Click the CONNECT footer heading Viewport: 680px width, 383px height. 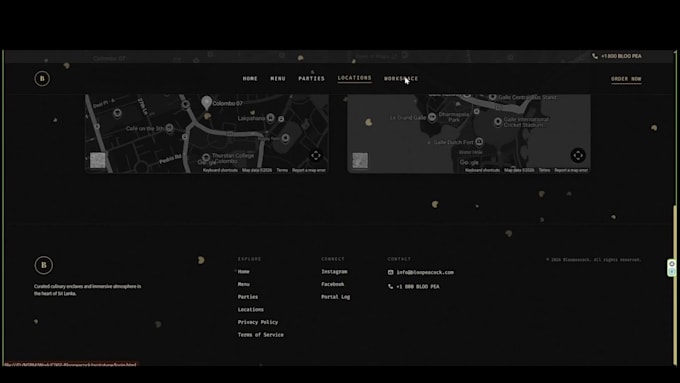coord(333,259)
